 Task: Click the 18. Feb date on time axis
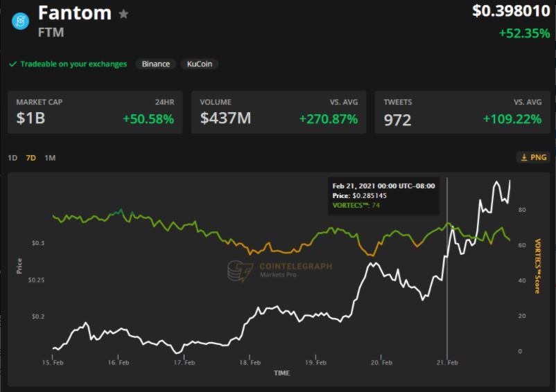250,362
